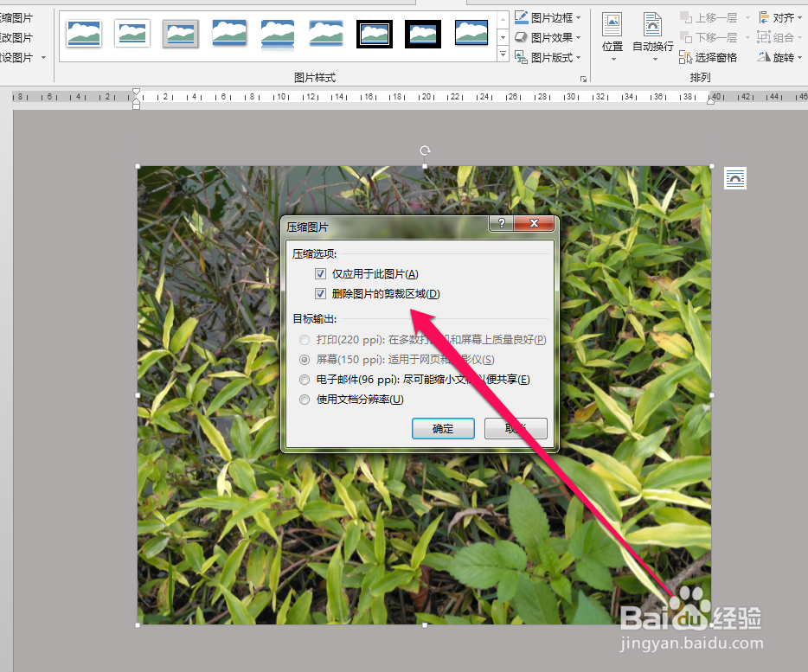Click the bottom-middle picture resize handle

tap(425, 625)
